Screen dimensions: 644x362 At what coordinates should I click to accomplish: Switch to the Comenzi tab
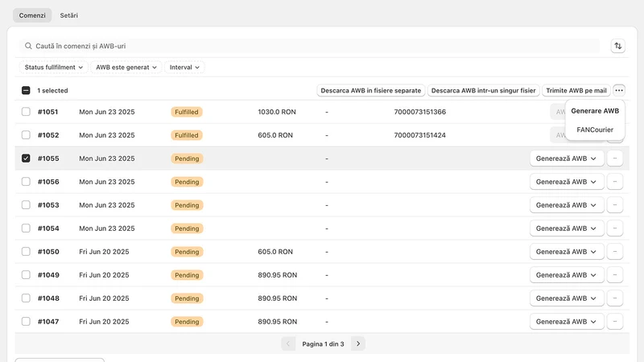click(32, 15)
